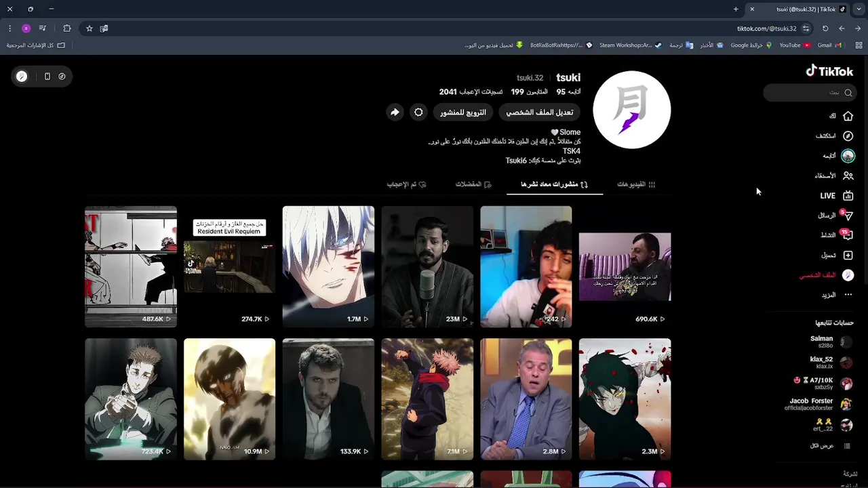Open Messages paper plane icon
The width and height of the screenshot is (868, 488).
tap(848, 216)
